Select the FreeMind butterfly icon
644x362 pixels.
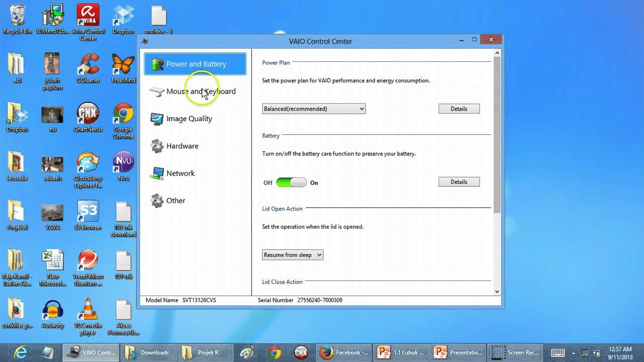point(123,68)
